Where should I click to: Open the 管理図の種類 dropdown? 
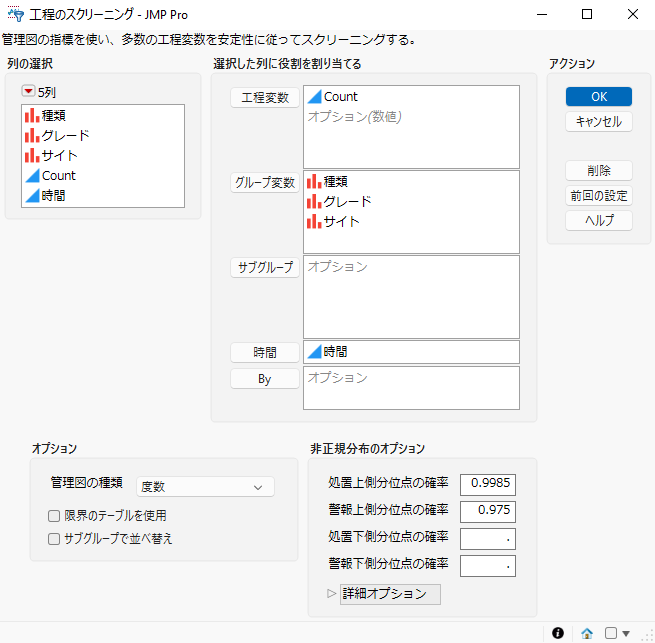[x=205, y=487]
